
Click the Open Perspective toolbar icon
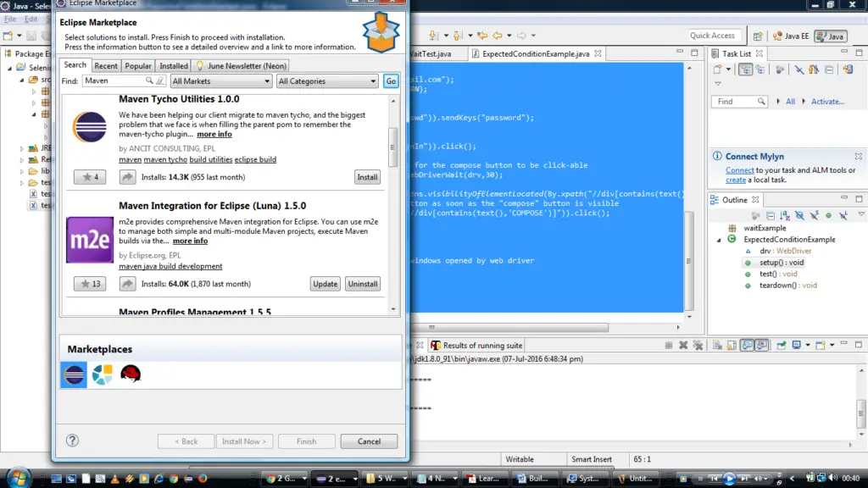pos(757,36)
